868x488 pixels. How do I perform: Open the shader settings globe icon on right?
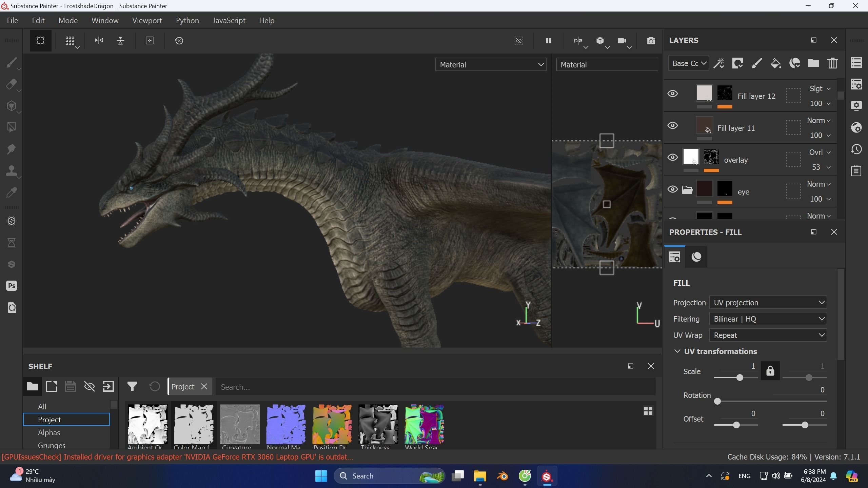[x=856, y=127]
